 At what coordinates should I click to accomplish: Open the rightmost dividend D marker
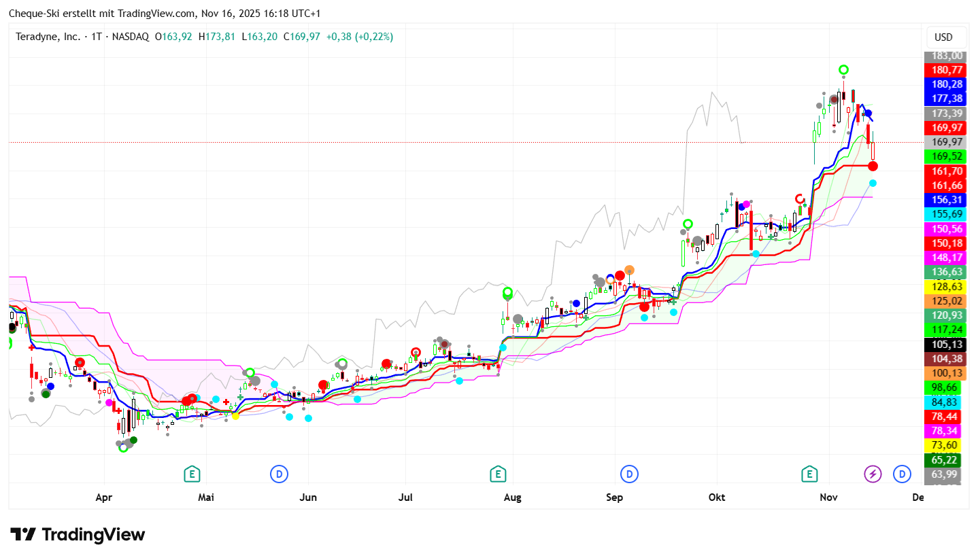click(902, 474)
